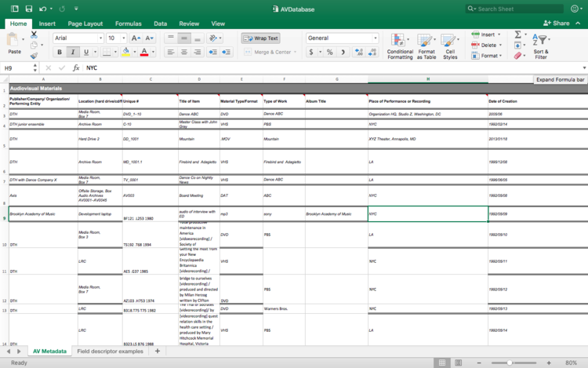Click the Name Box showing H9
The width and height of the screenshot is (588, 368).
17,68
